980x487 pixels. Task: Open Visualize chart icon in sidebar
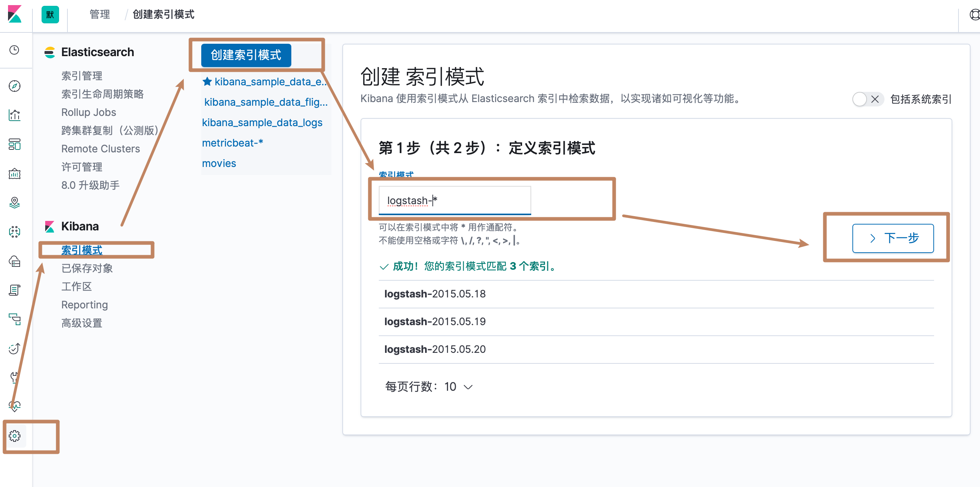point(15,115)
